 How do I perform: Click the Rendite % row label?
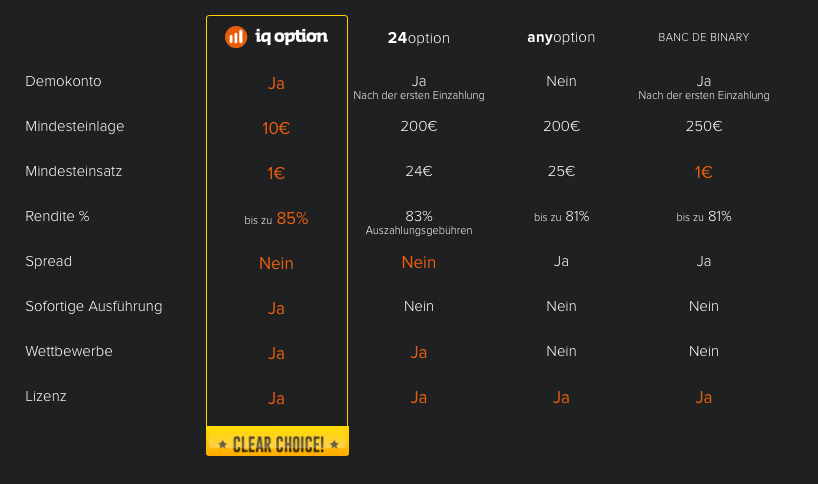57,216
